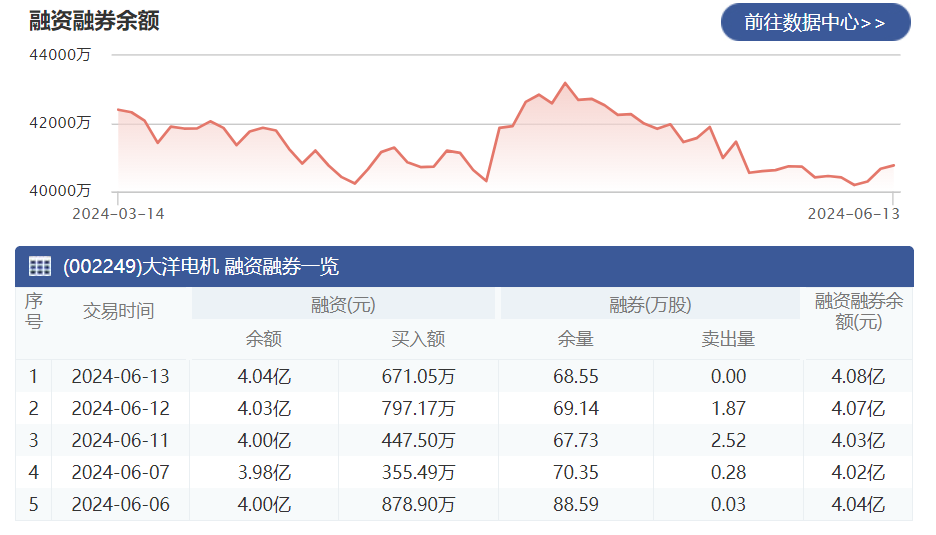
Task: Click the 融资融券余额 chart title
Action: [94, 21]
